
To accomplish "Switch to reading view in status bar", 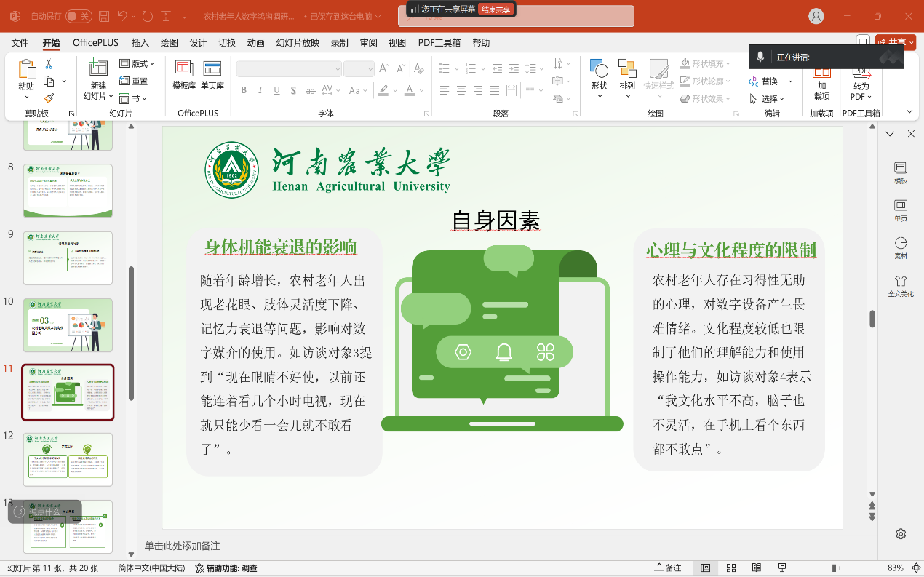I will click(x=757, y=568).
